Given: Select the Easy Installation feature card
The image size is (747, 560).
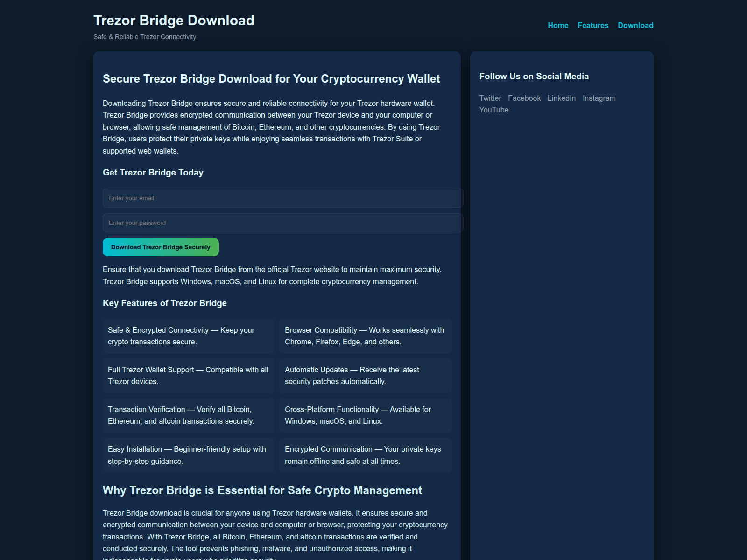Looking at the screenshot, I should [188, 455].
